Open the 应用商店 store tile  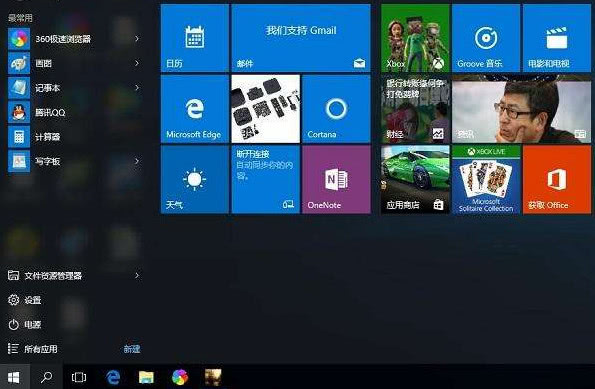click(x=415, y=180)
